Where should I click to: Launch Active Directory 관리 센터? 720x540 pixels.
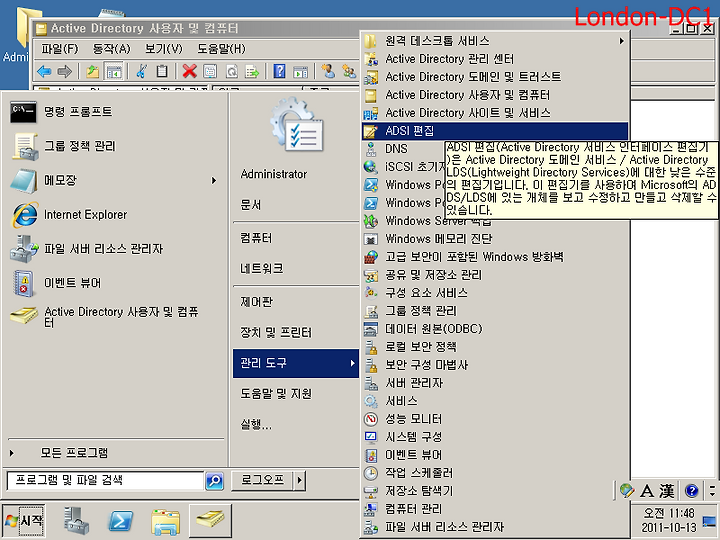coord(495,59)
